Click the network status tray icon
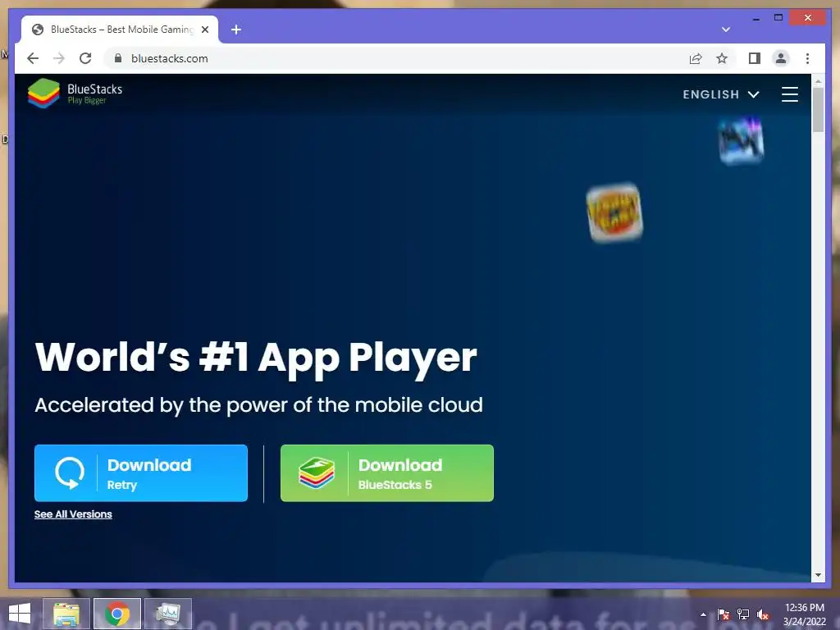This screenshot has width=840, height=630. 743,614
